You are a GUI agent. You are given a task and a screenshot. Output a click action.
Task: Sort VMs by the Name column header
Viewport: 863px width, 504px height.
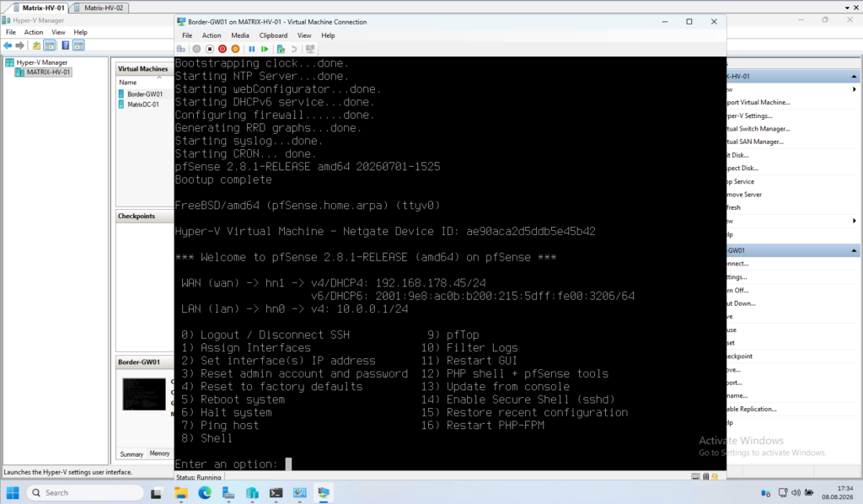pyautogui.click(x=128, y=83)
